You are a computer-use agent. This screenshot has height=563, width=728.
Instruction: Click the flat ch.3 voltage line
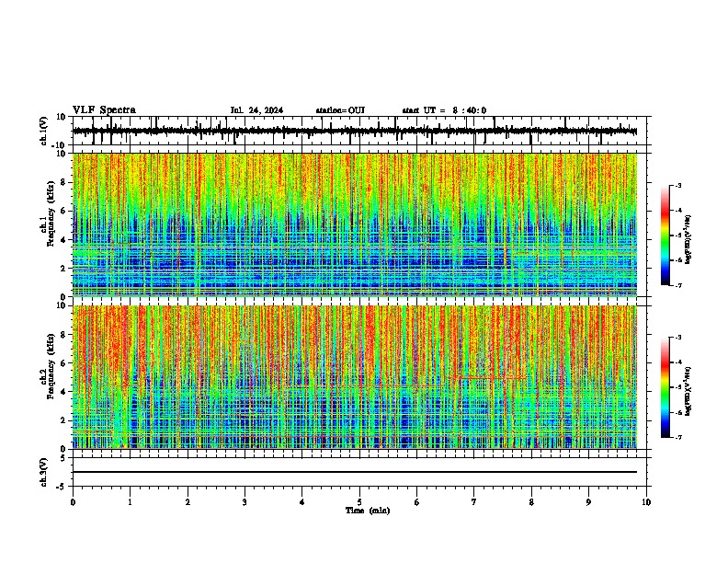coord(355,472)
